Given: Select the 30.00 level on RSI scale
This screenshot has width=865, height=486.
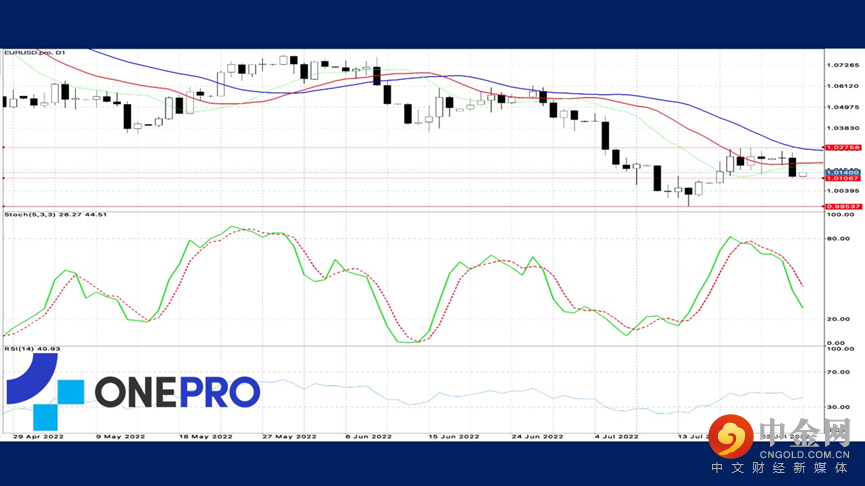Looking at the screenshot, I should [x=838, y=407].
